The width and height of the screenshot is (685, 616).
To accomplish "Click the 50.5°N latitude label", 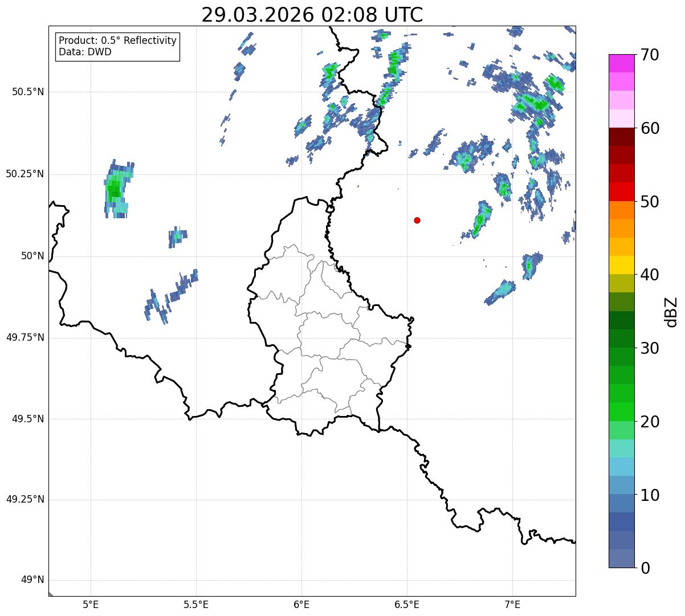I will [x=28, y=92].
